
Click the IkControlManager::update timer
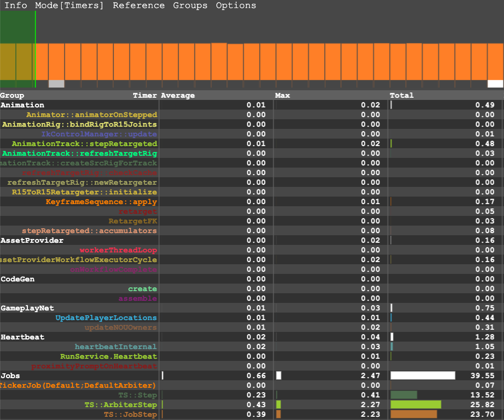coord(99,134)
